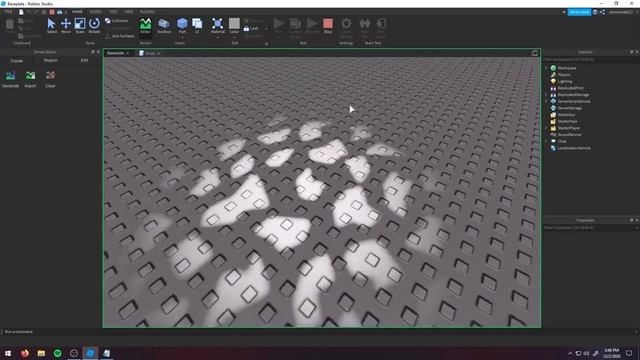Open the Terrain Editor from the ribbon
This screenshot has height=360, width=640.
click(x=145, y=26)
